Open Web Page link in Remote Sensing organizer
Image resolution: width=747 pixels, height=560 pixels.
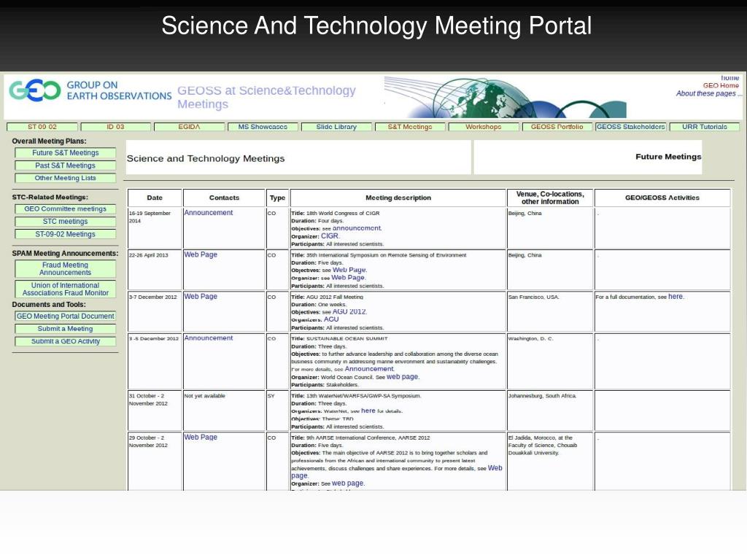[348, 277]
